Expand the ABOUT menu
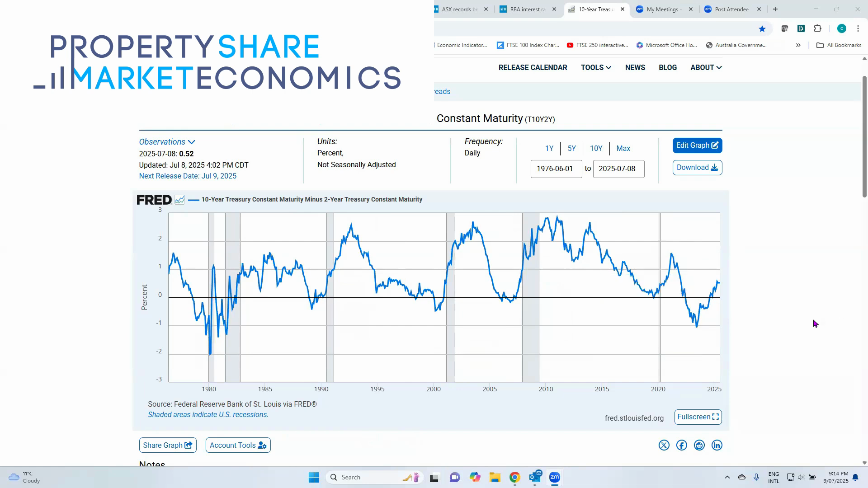The image size is (868, 488). 705,67
